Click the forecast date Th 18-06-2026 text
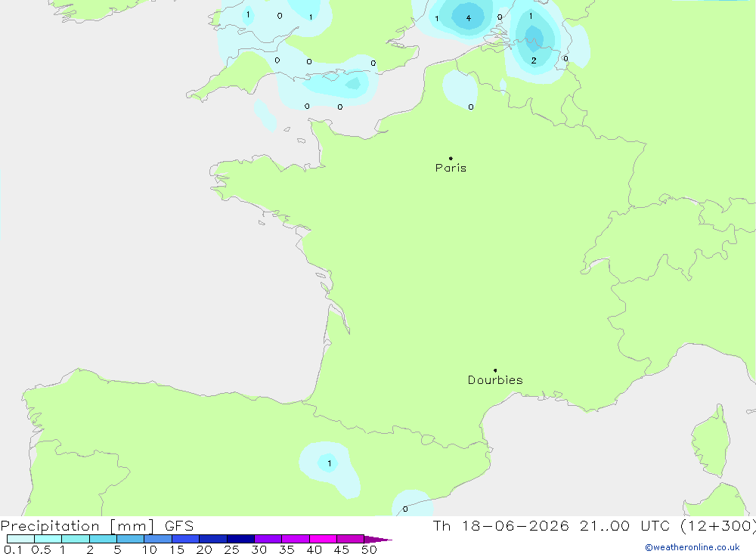 point(501,525)
